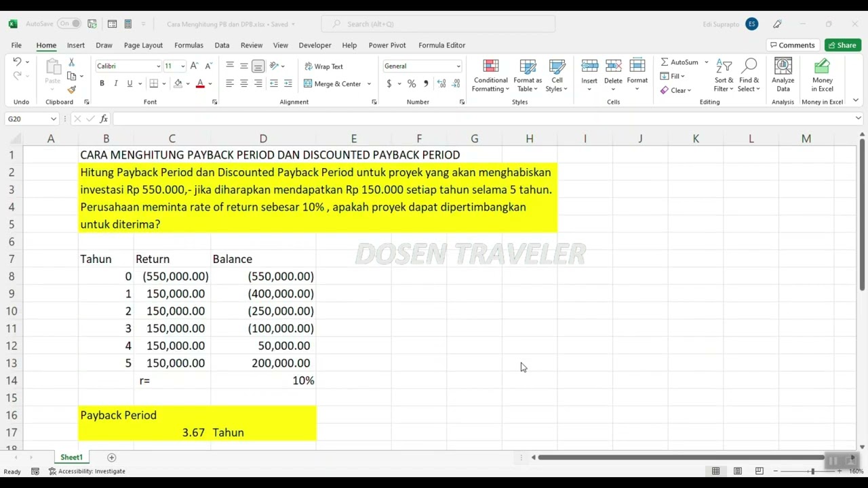Screen dimensions: 868x488
Task: Click the Middle Align icon
Action: (x=244, y=66)
